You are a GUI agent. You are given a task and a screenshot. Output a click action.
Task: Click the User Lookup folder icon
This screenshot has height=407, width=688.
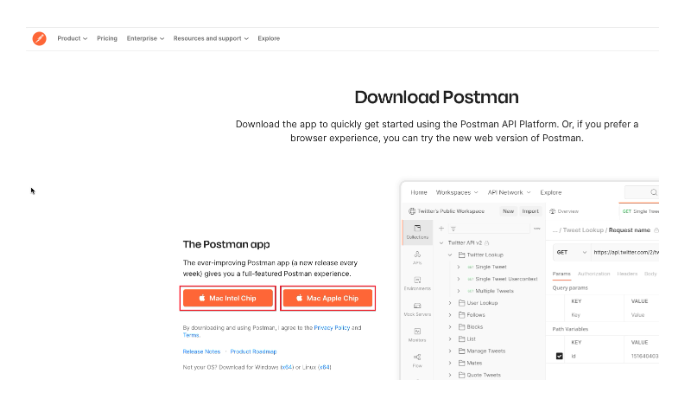[462, 303]
